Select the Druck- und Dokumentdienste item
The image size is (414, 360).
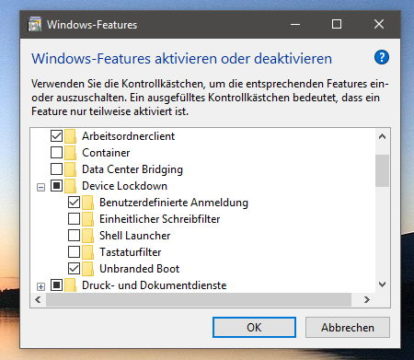click(x=154, y=285)
